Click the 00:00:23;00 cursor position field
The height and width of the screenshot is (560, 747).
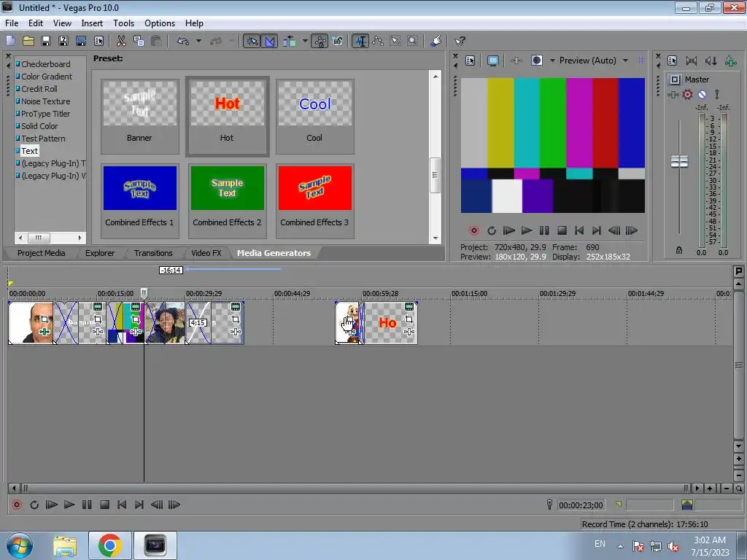tap(581, 505)
